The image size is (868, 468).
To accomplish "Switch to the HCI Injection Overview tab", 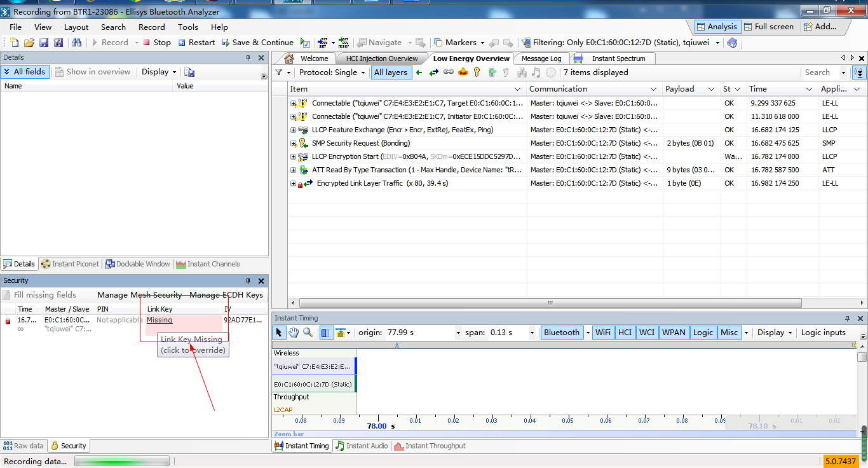I will tap(382, 59).
